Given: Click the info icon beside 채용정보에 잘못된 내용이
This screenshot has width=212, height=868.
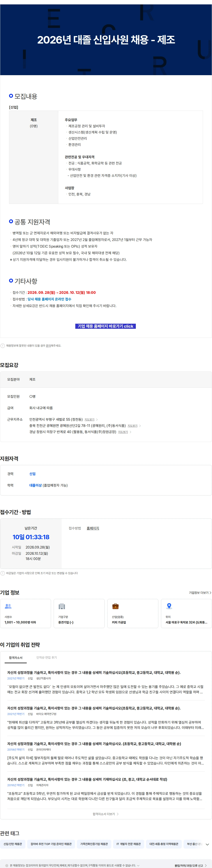Looking at the screenshot, I should coord(3,346).
